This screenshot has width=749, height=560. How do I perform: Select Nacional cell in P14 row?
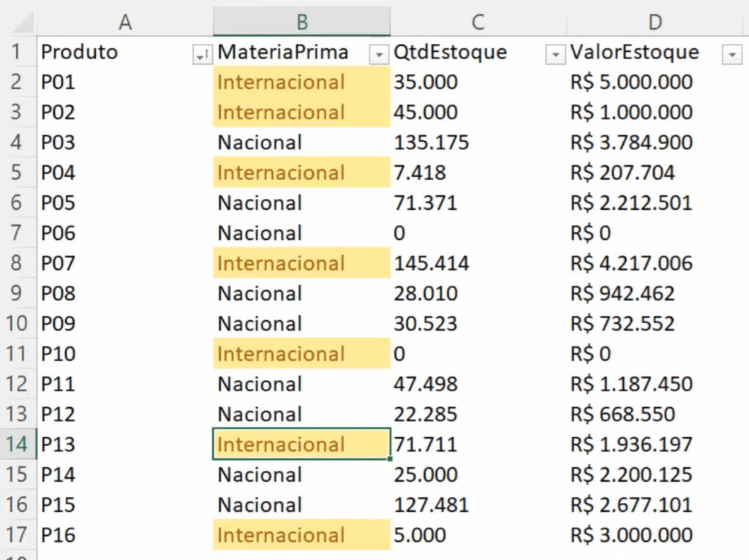302,474
